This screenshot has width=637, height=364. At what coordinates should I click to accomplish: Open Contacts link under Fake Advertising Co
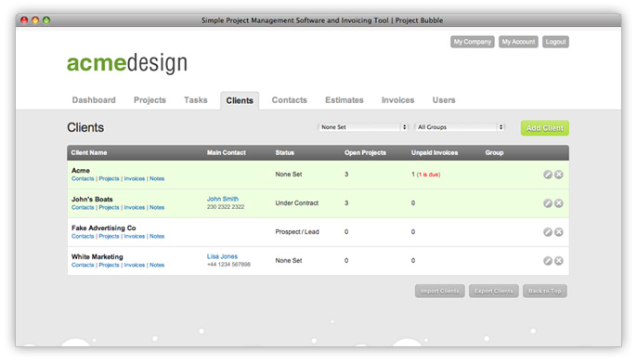point(83,237)
